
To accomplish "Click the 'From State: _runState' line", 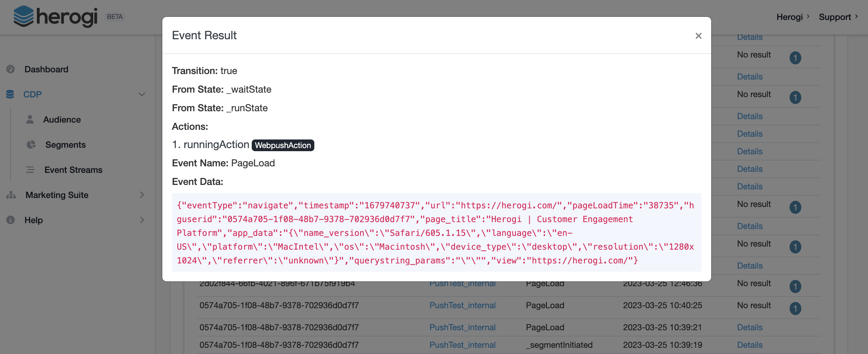I will point(220,108).
